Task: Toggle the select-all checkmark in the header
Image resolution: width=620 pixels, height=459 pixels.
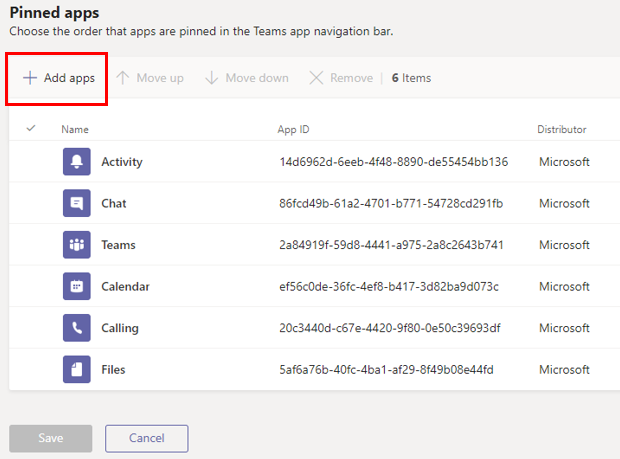Action: (31, 128)
